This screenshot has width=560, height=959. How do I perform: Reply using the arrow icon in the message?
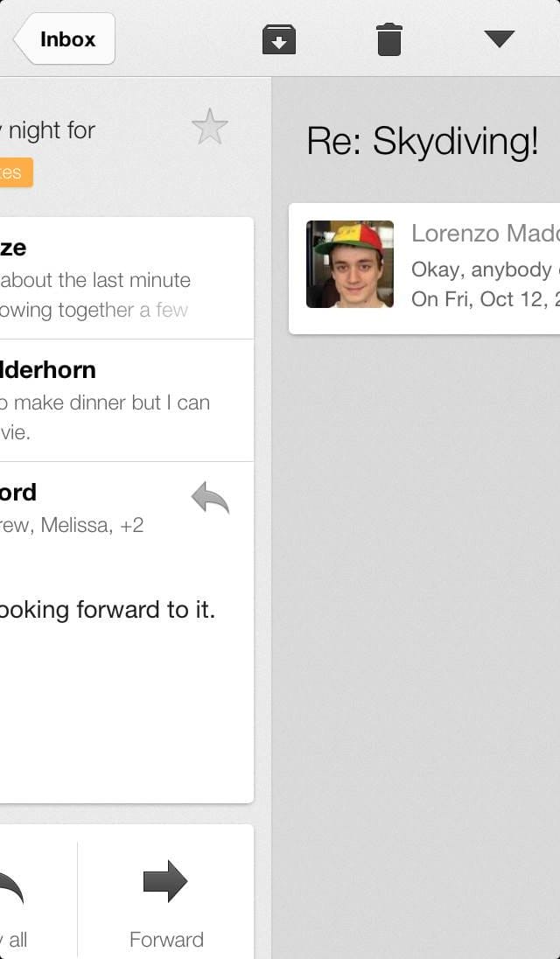[x=210, y=500]
